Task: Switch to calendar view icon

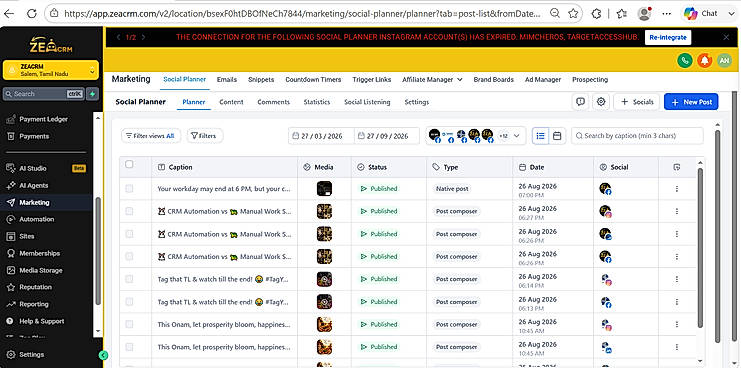Action: coord(557,136)
